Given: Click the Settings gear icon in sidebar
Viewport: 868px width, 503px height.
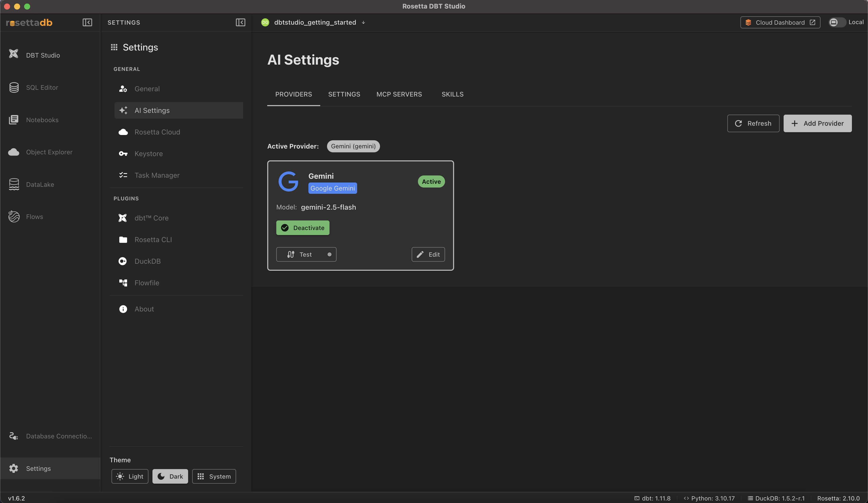Looking at the screenshot, I should [14, 468].
